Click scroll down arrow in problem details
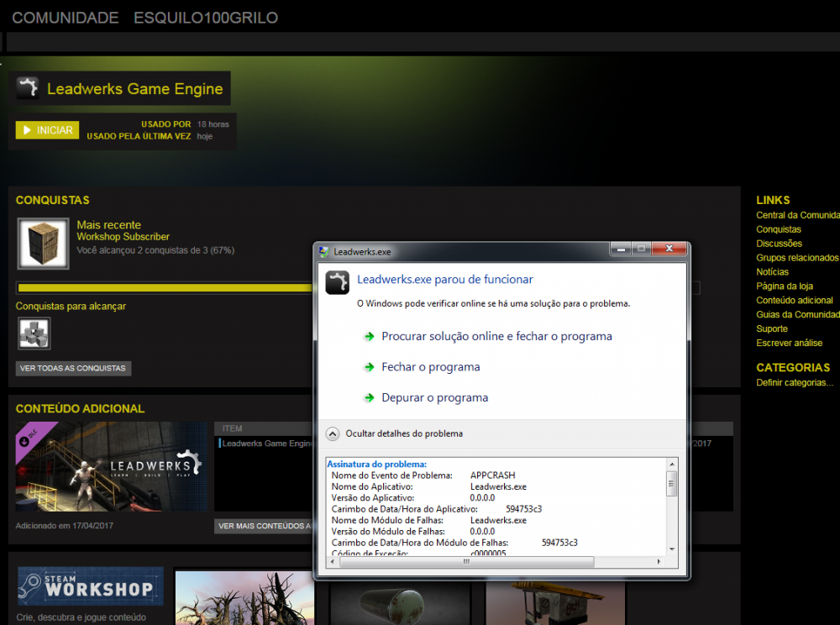The width and height of the screenshot is (840, 625). [672, 549]
